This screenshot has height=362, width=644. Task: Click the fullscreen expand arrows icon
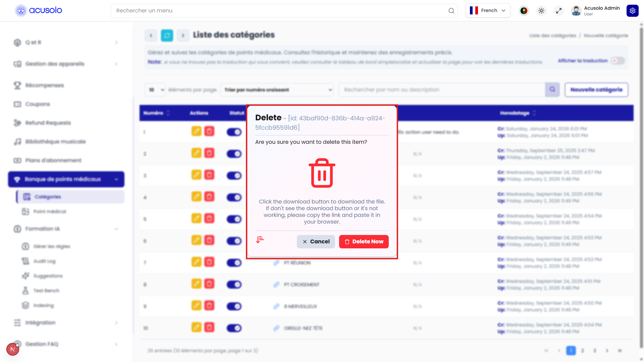559,11
